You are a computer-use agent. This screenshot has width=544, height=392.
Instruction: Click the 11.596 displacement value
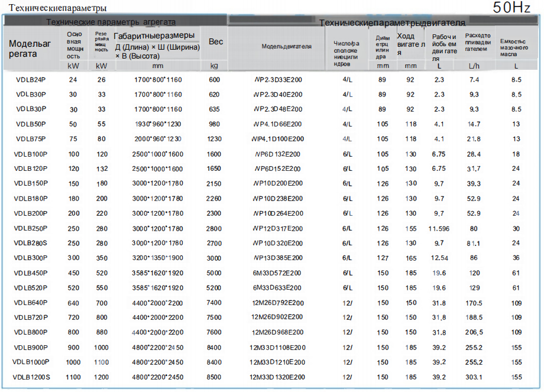[x=439, y=228]
